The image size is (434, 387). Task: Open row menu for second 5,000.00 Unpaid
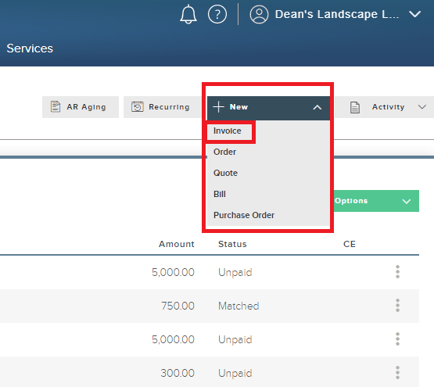397,339
